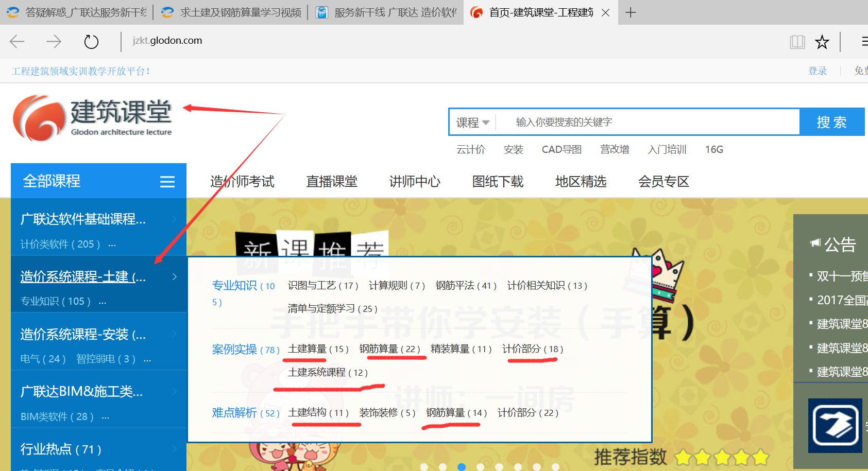This screenshot has width=868, height=471.
Task: Open the 直播课堂 nav item
Action: click(332, 182)
